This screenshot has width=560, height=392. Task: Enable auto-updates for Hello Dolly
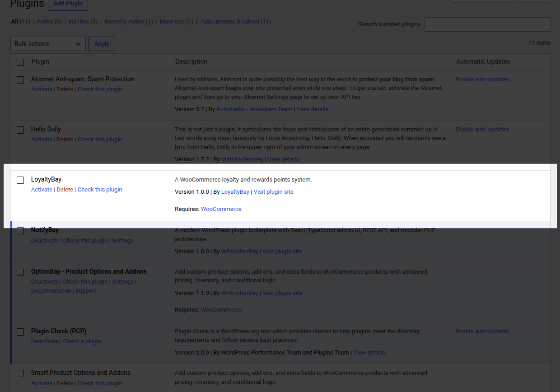pyautogui.click(x=482, y=130)
